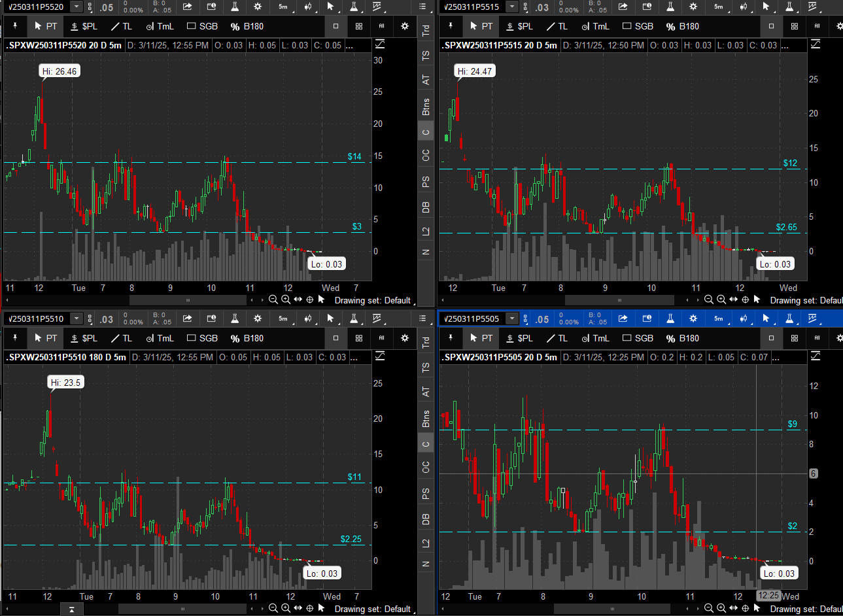Open the Trd sidebar tab in top-left panel
The width and height of the screenshot is (843, 616).
click(426, 30)
